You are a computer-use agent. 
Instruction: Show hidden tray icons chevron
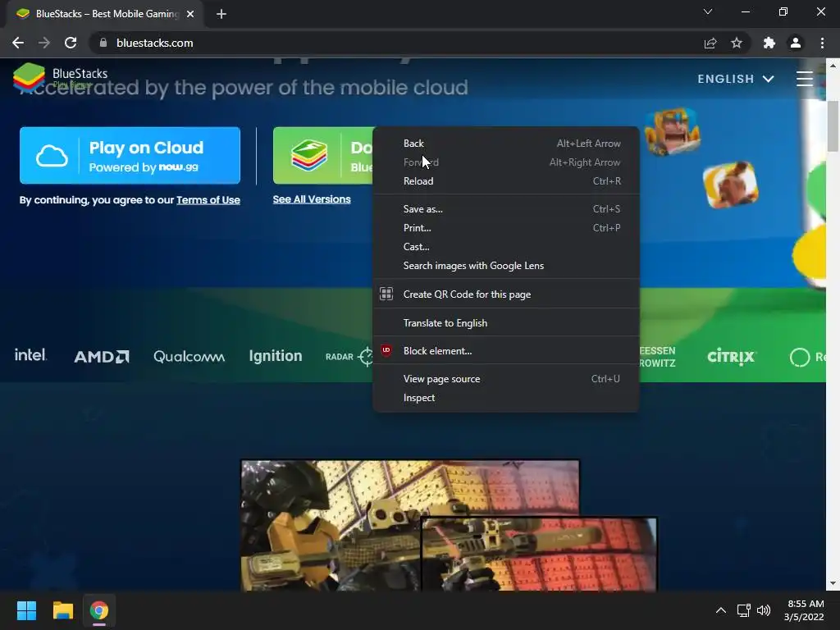pos(721,610)
